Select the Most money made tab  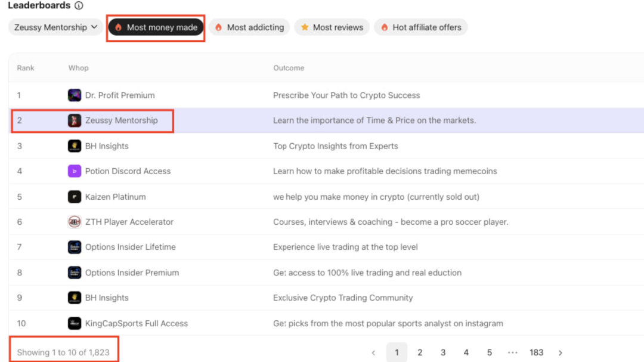click(156, 27)
